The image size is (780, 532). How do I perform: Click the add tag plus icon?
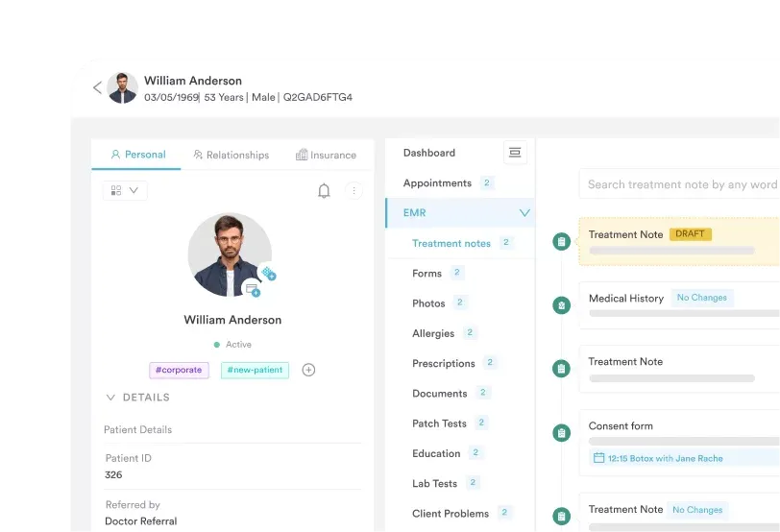point(308,370)
